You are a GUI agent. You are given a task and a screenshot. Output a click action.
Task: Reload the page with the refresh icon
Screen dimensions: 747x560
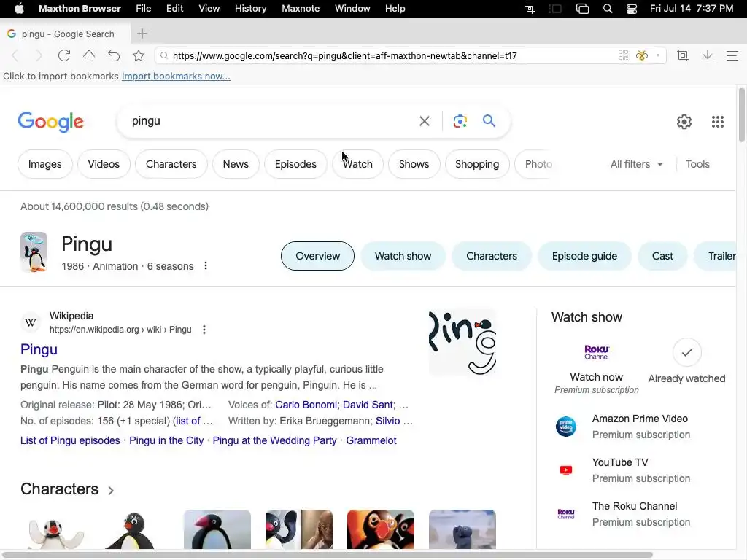64,55
